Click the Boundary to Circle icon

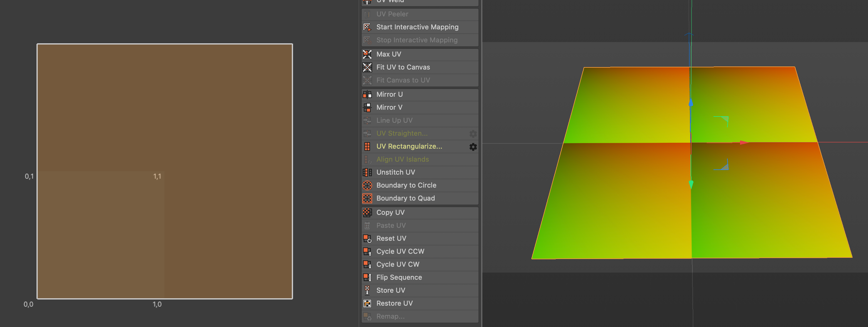point(367,185)
